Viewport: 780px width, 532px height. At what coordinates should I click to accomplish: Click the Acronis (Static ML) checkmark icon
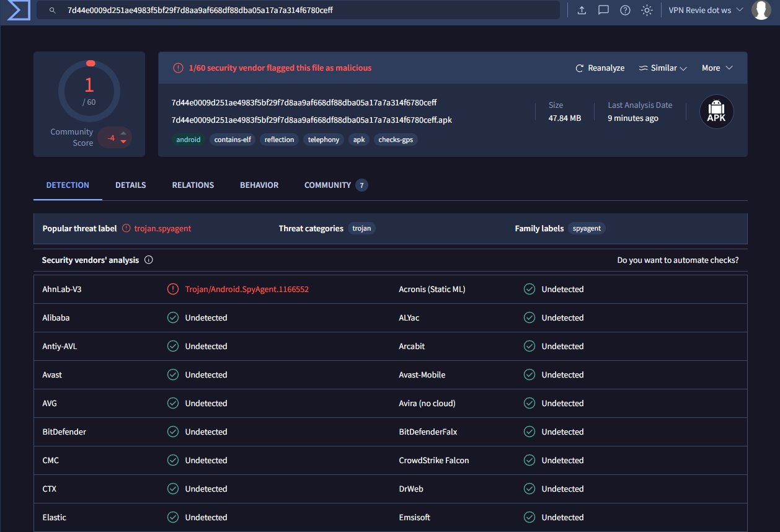tap(530, 289)
